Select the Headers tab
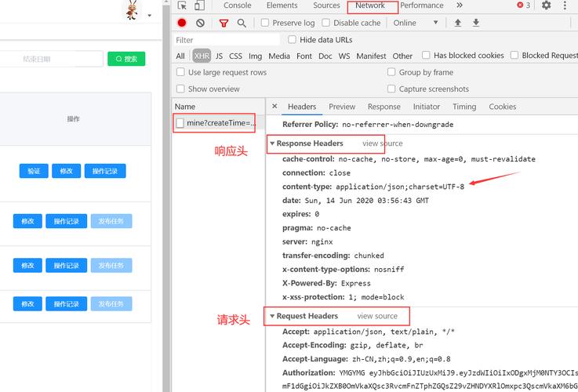578x392 pixels. tap(302, 107)
